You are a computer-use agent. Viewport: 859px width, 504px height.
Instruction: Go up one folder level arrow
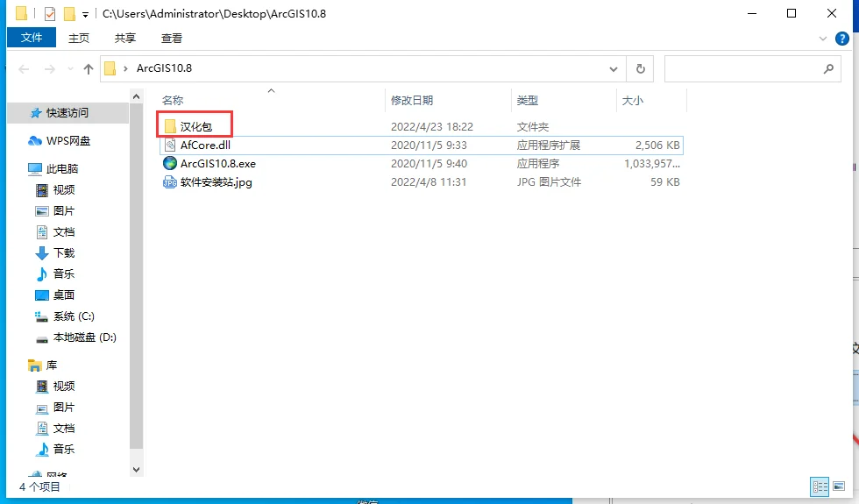[89, 68]
